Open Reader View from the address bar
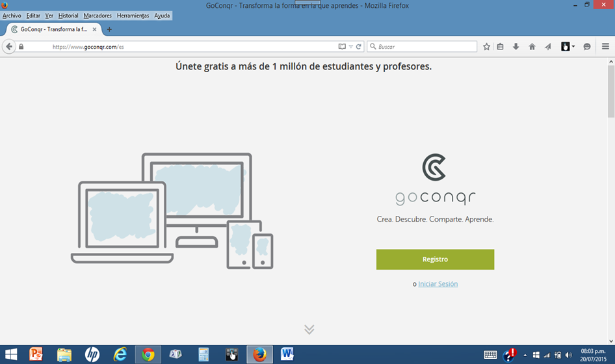The image size is (615, 364). pos(342,46)
